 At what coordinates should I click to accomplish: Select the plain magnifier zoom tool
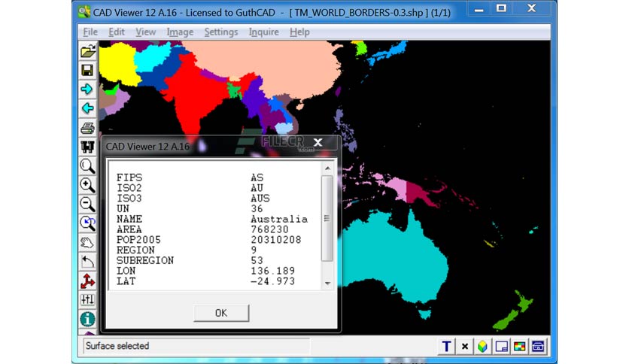87,166
